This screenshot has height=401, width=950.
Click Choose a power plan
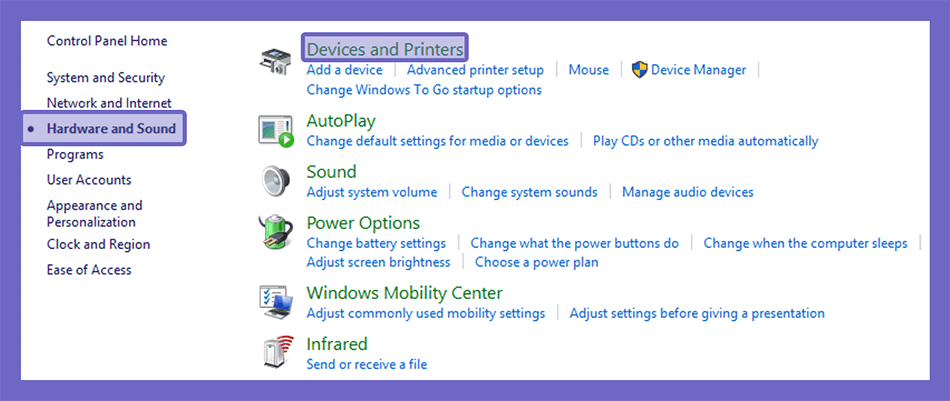[536, 262]
